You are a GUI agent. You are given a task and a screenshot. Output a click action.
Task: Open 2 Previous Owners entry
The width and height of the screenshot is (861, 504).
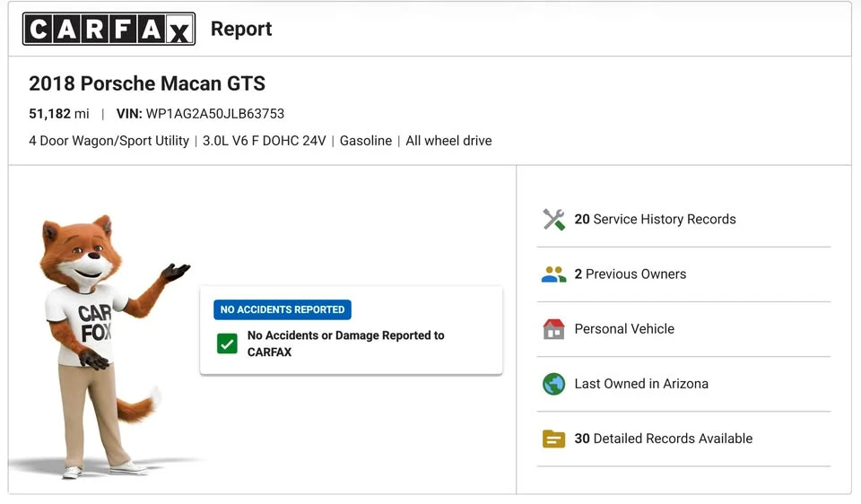tap(683, 274)
